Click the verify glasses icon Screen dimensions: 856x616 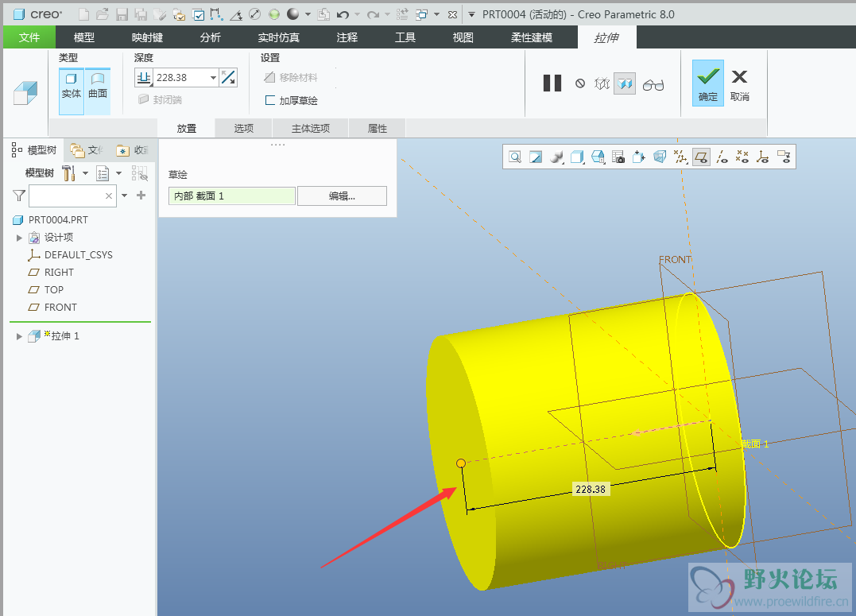pos(653,84)
